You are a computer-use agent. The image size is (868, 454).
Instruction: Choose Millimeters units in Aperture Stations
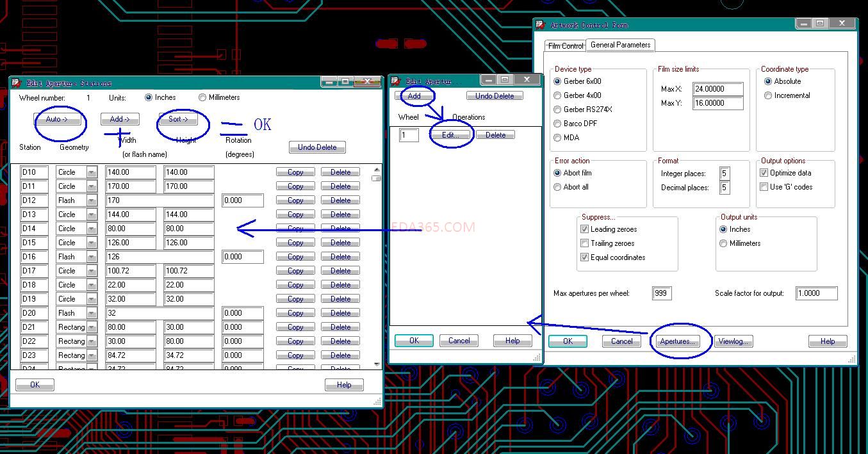click(203, 97)
